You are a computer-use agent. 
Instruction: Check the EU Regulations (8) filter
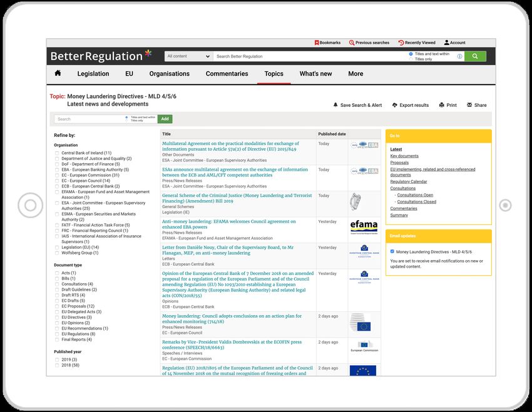[x=57, y=334]
